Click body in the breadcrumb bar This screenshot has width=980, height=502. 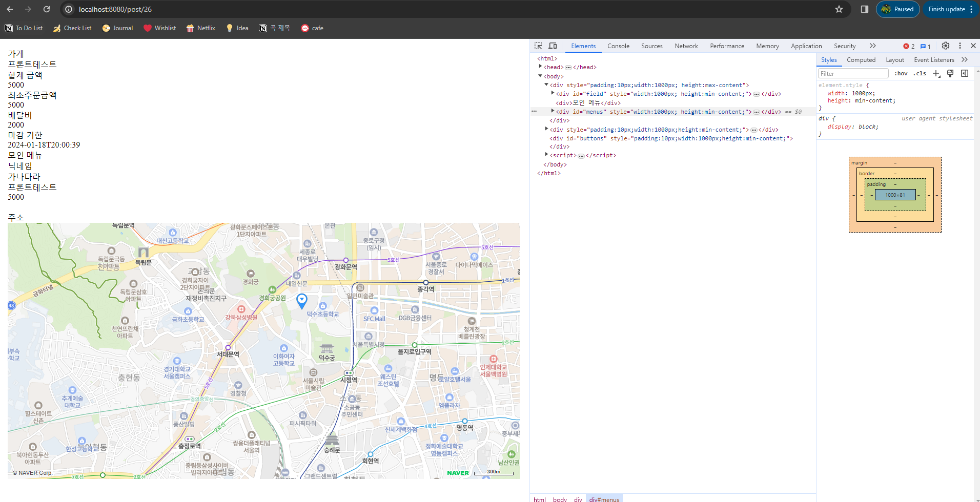tap(560, 499)
